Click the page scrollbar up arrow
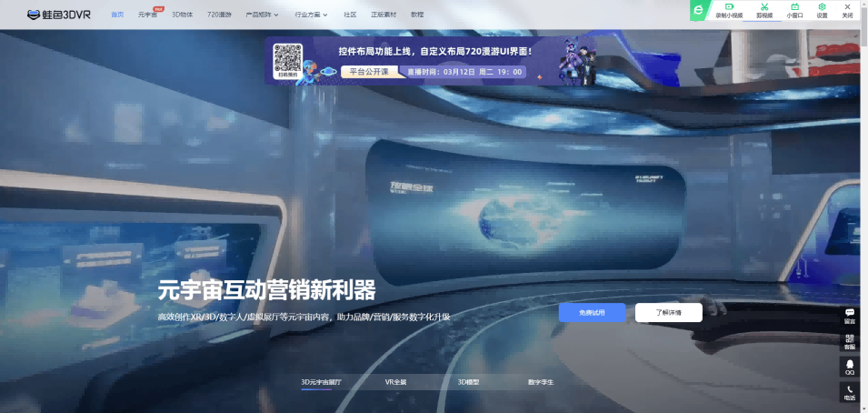The width and height of the screenshot is (868, 413). click(x=864, y=4)
